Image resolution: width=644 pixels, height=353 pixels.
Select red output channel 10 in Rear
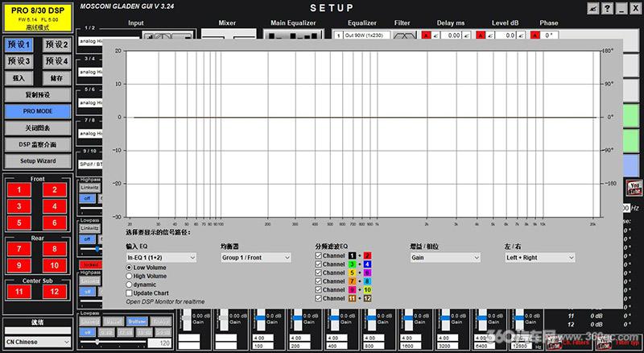[55, 265]
